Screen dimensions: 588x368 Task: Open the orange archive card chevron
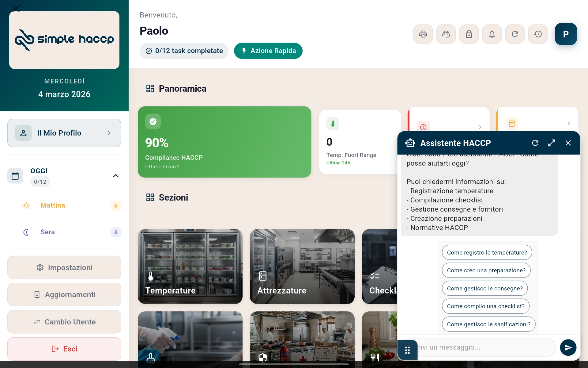click(568, 123)
